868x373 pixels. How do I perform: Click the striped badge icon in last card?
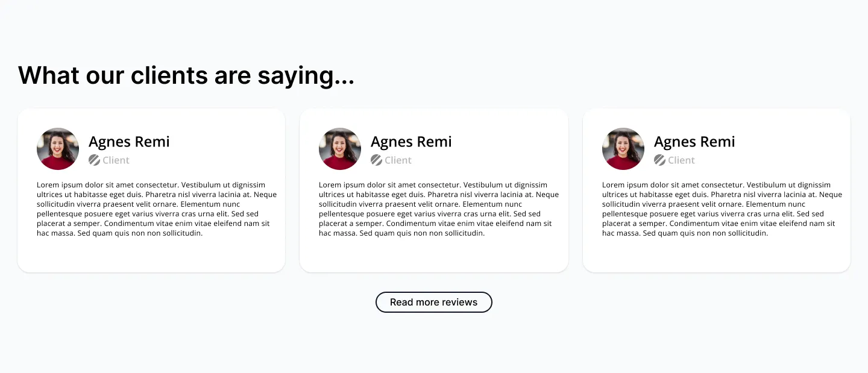[x=659, y=160]
